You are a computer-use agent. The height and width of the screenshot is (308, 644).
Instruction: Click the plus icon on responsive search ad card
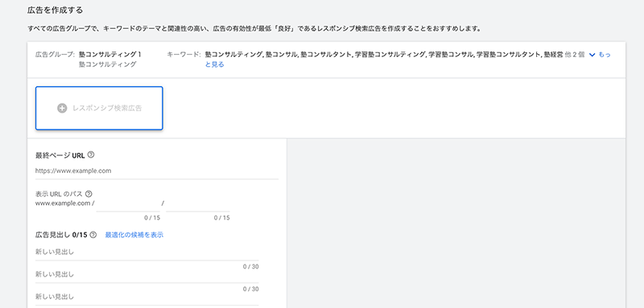(x=62, y=109)
